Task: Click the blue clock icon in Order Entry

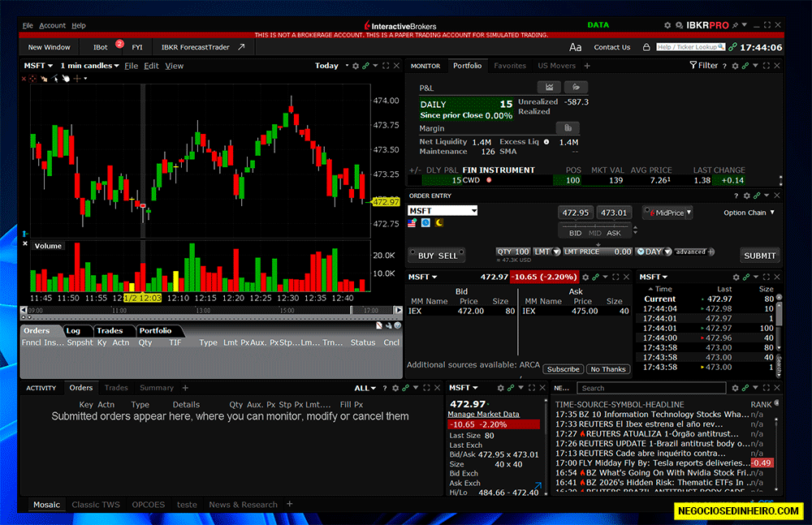Action: tap(425, 222)
